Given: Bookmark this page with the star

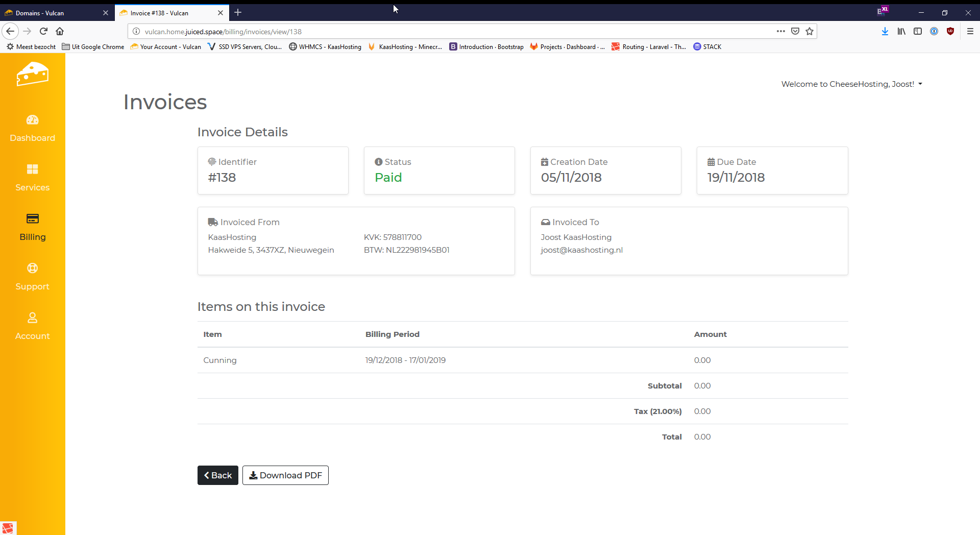Looking at the screenshot, I should [810, 31].
